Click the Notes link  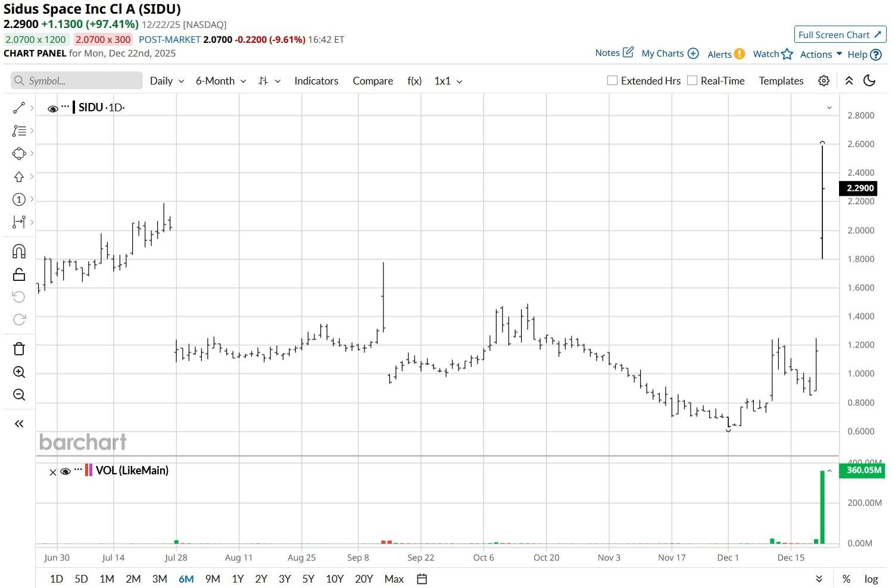pyautogui.click(x=607, y=53)
